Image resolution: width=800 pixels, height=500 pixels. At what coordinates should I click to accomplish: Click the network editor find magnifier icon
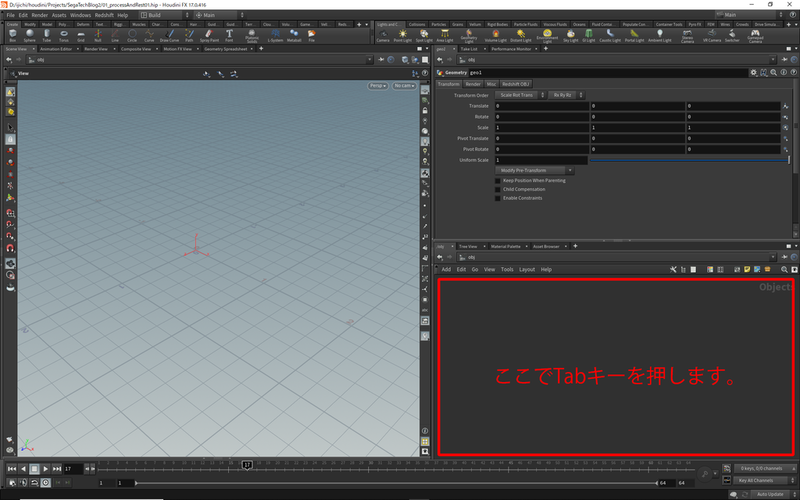point(784,269)
